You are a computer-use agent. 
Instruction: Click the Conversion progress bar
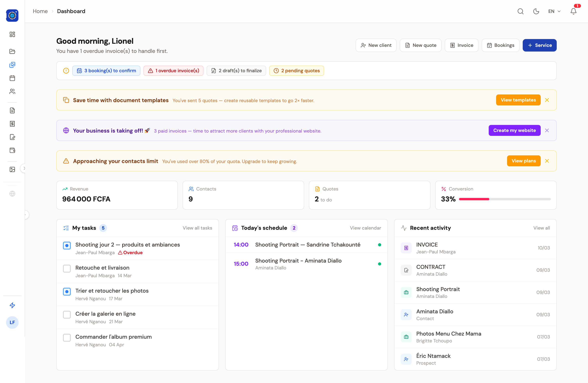(x=505, y=199)
